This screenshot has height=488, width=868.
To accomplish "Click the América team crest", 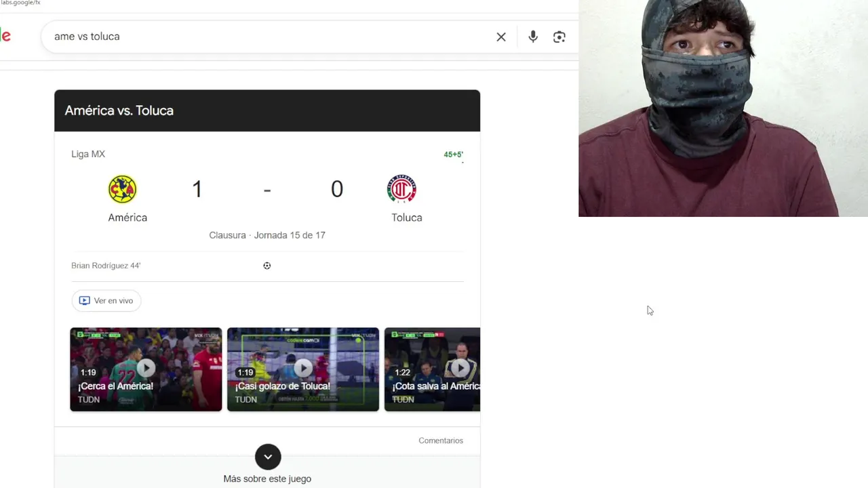I will tap(123, 189).
